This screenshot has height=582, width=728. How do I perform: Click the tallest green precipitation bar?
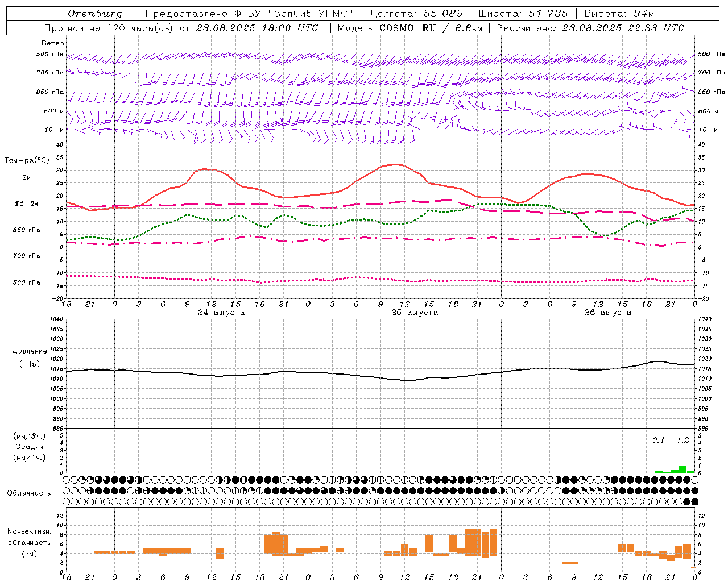click(682, 469)
